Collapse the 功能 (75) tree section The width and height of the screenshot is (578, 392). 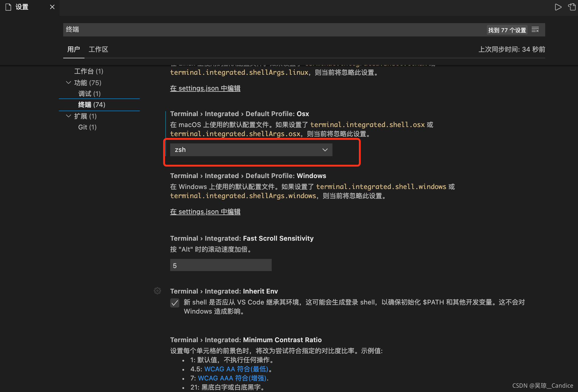(69, 83)
